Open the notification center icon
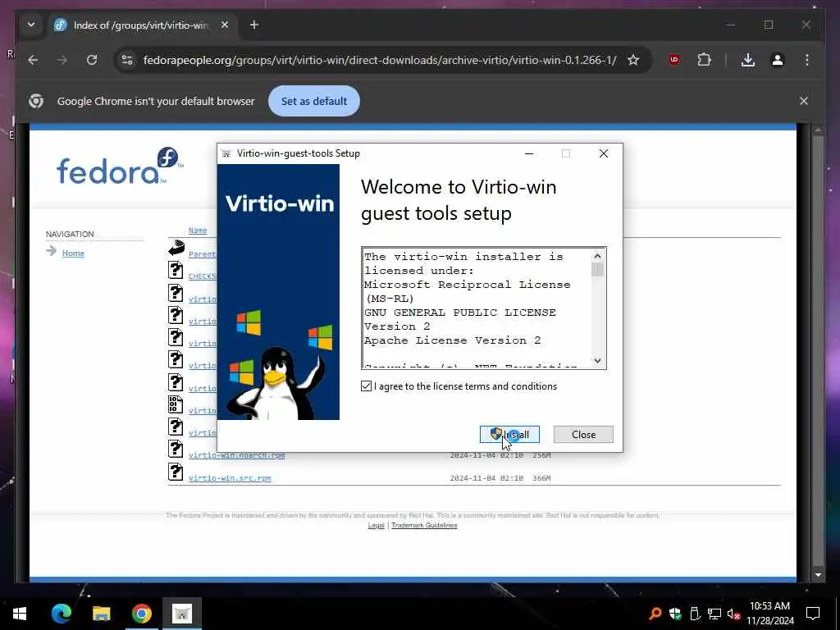Image resolution: width=840 pixels, height=630 pixels. [x=813, y=614]
